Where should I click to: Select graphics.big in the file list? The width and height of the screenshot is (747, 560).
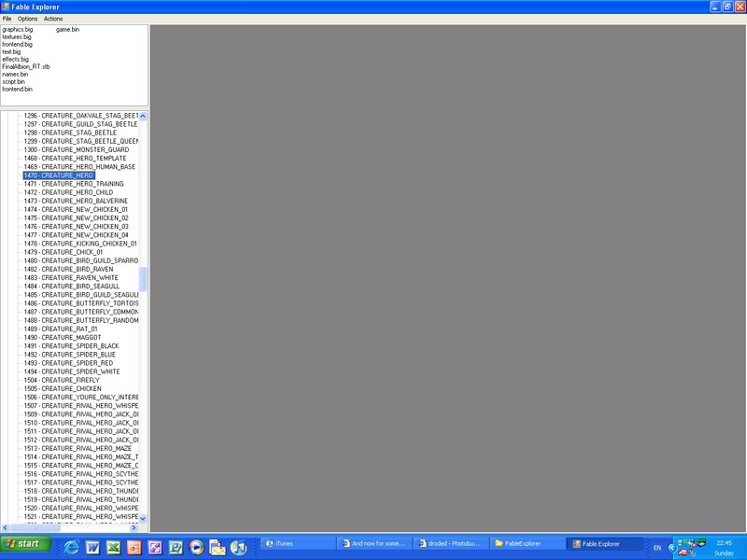click(18, 30)
